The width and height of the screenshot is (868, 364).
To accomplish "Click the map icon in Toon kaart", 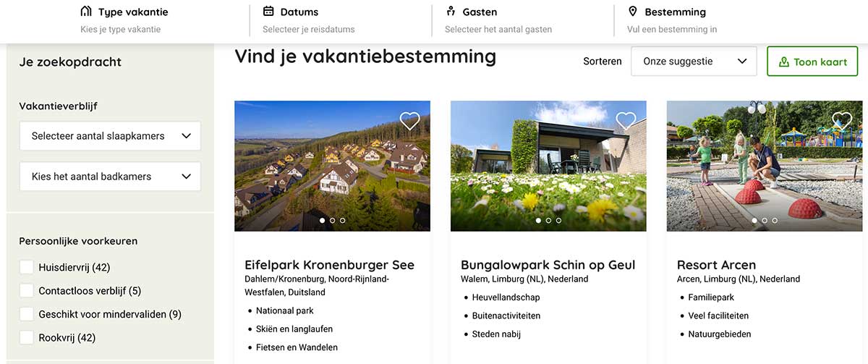I will 784,62.
